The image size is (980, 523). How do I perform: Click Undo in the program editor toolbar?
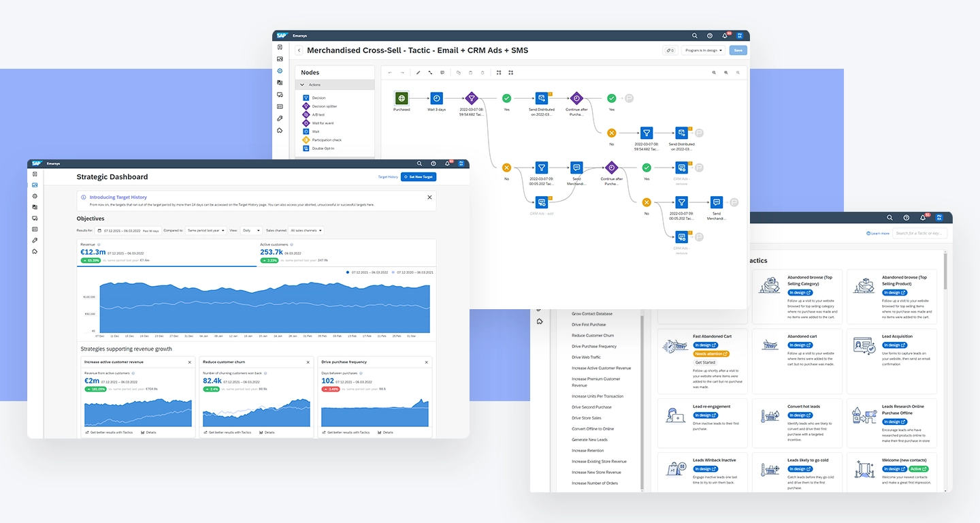click(x=390, y=72)
